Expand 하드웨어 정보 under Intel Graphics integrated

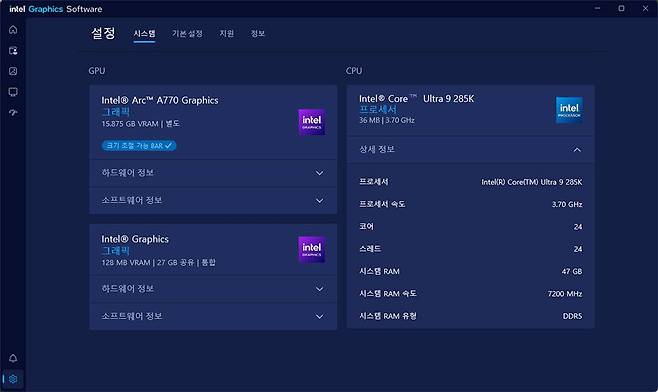click(x=213, y=289)
